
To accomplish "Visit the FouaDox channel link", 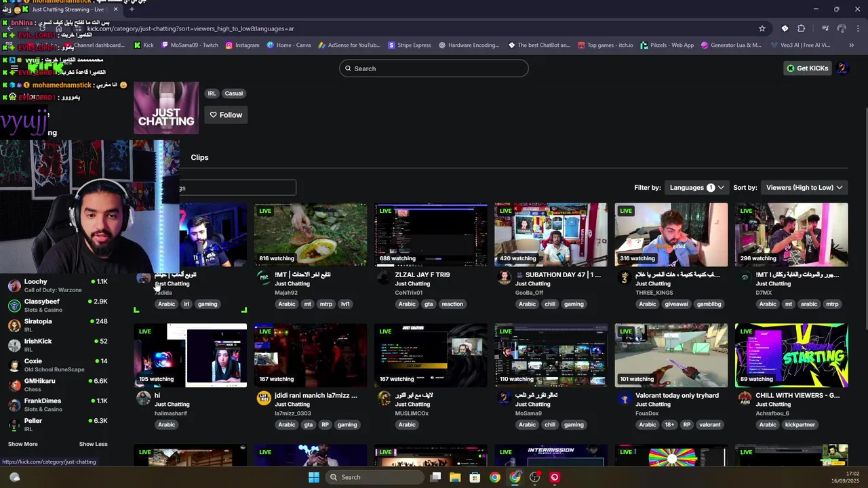I will coord(647,413).
